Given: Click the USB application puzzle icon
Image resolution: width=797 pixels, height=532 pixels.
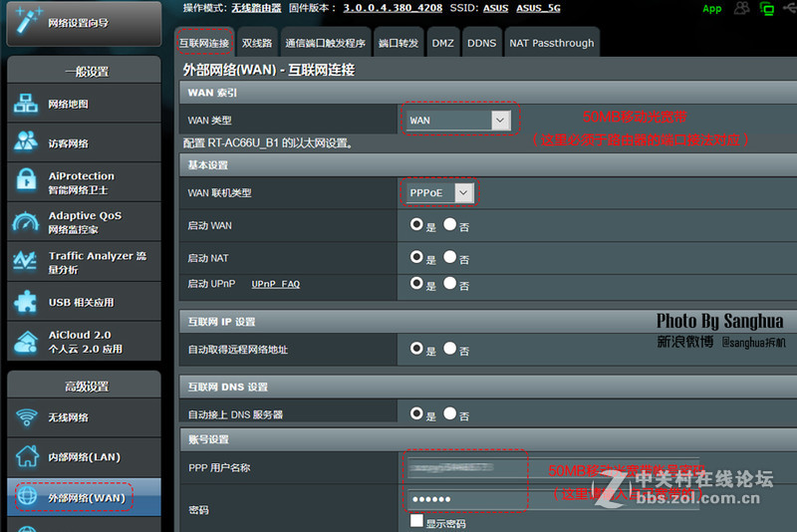Looking at the screenshot, I should 26,301.
